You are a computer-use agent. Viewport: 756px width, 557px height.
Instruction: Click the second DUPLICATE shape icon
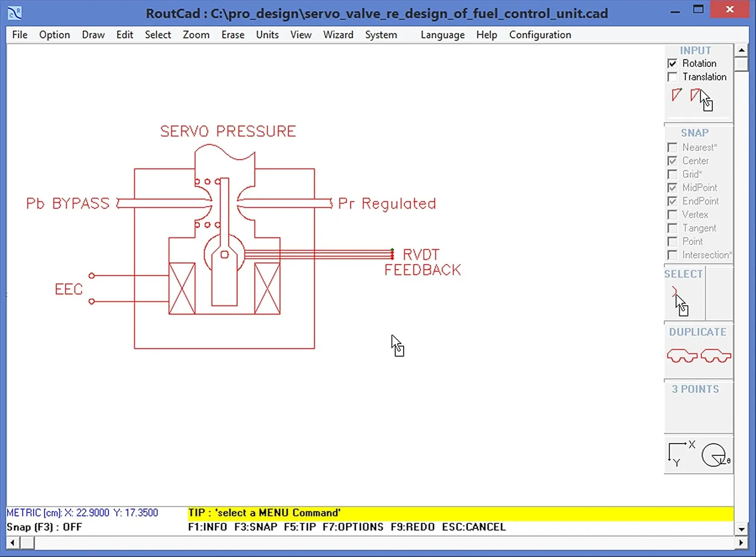pos(715,356)
